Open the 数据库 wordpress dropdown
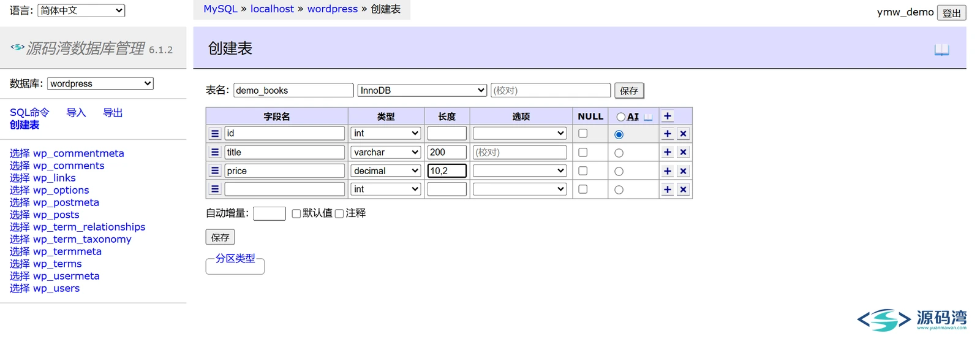 [100, 83]
